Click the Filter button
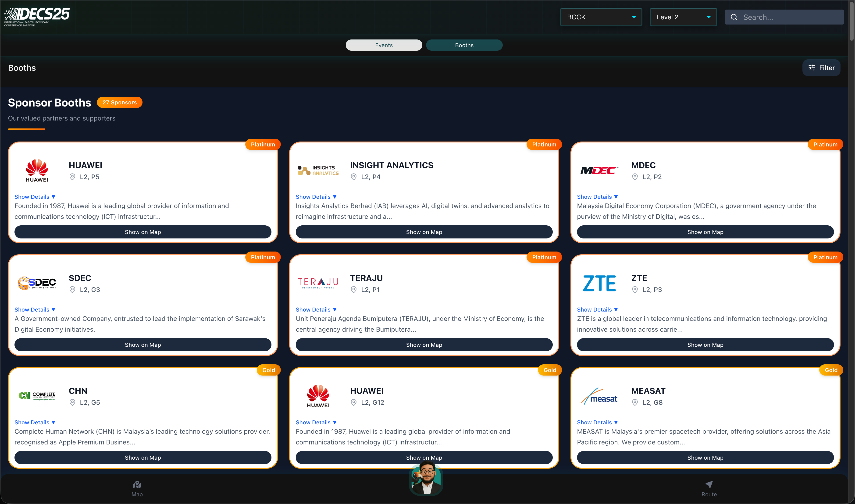The height and width of the screenshot is (504, 855). point(821,67)
